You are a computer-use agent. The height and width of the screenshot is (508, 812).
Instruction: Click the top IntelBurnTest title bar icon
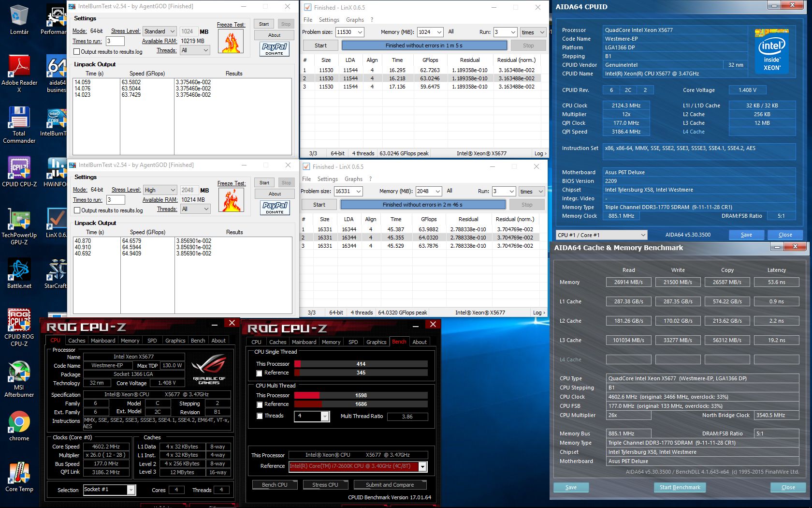(72, 6)
